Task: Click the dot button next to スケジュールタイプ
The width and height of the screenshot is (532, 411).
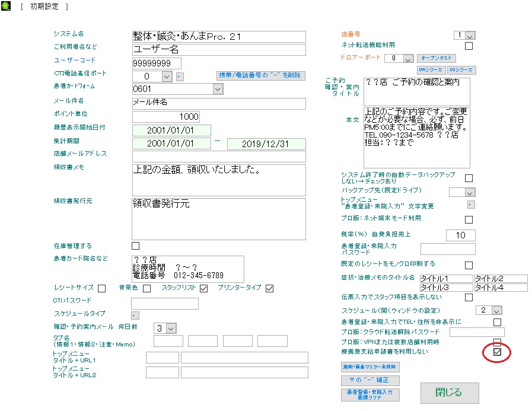Action: (135, 316)
